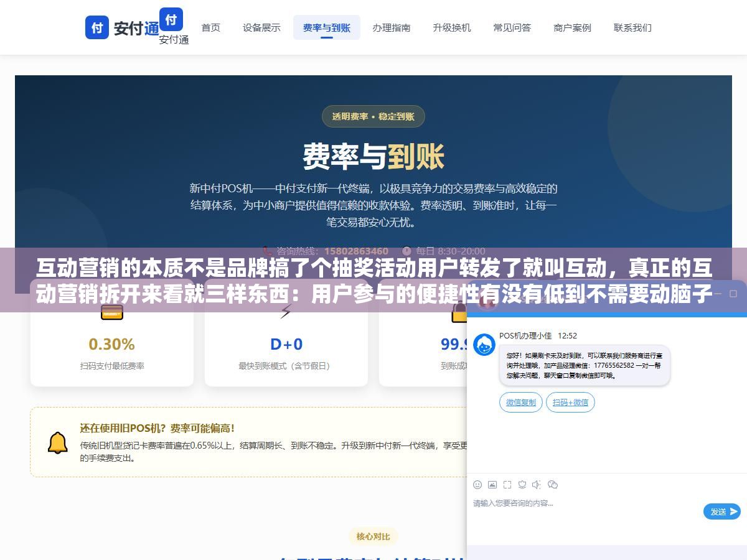747x560 pixels.
Task: Open 办理指南 navigation item
Action: click(x=392, y=27)
